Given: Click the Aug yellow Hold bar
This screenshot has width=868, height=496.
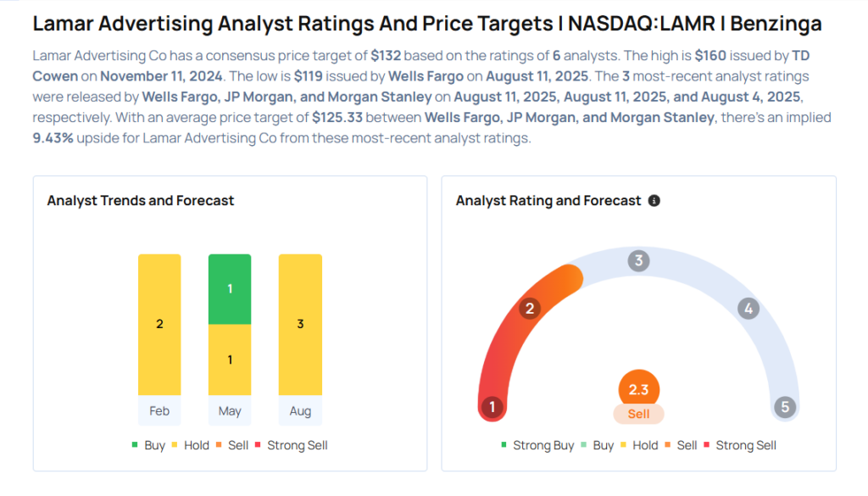Looking at the screenshot, I should 300,324.
